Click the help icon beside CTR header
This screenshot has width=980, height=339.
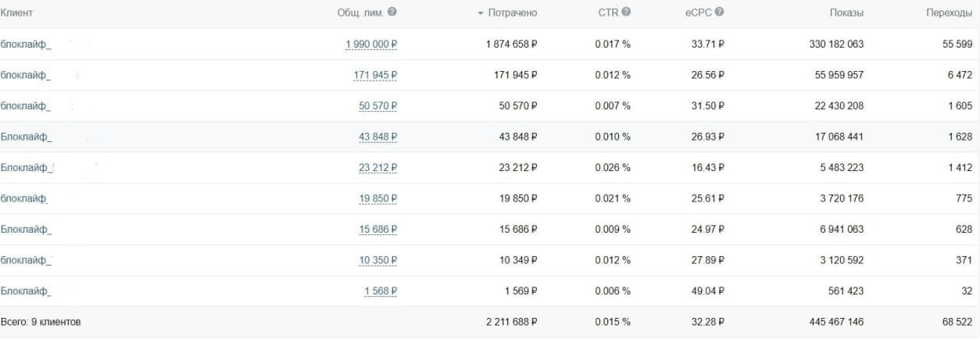pyautogui.click(x=626, y=12)
